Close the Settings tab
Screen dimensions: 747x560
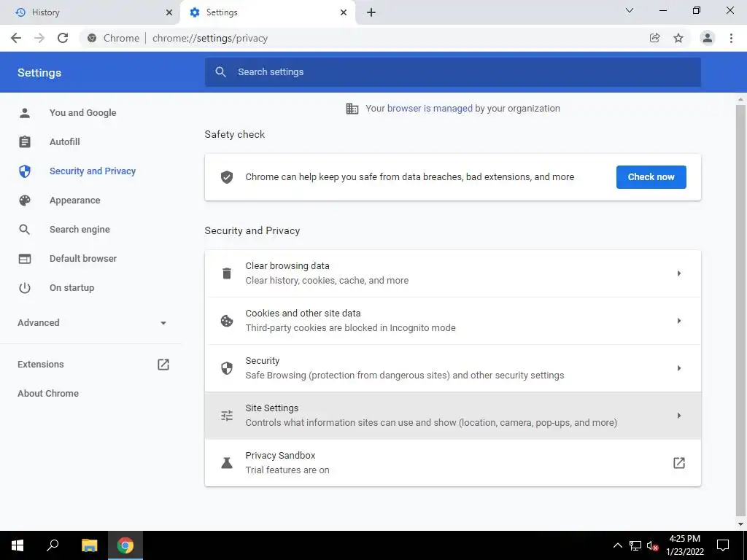344,12
